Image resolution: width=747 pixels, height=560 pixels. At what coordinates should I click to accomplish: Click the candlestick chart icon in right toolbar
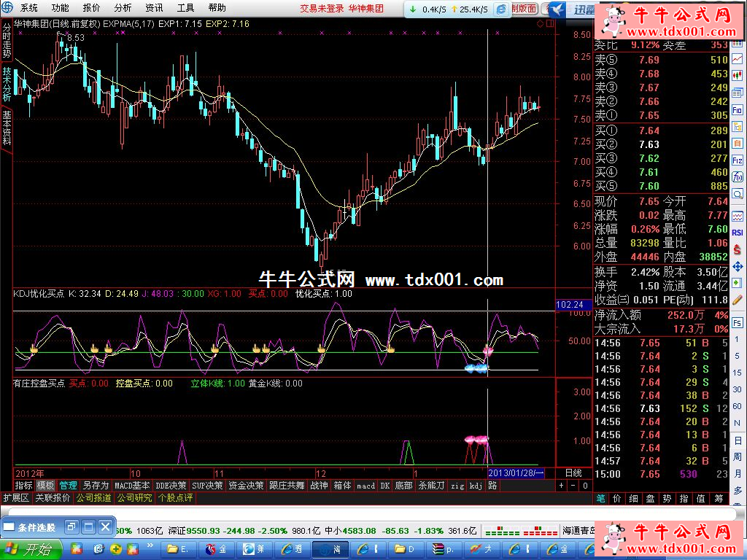(x=737, y=75)
